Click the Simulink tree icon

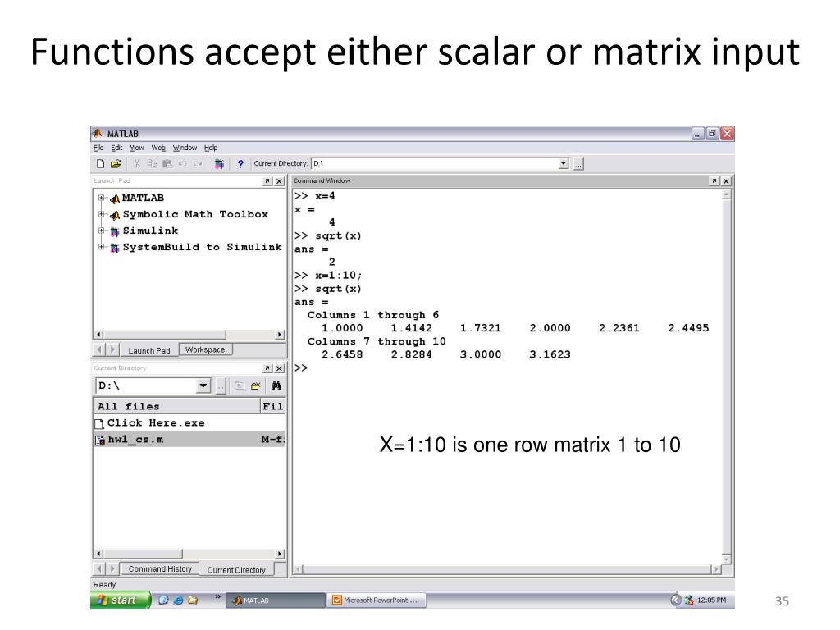pyautogui.click(x=115, y=232)
